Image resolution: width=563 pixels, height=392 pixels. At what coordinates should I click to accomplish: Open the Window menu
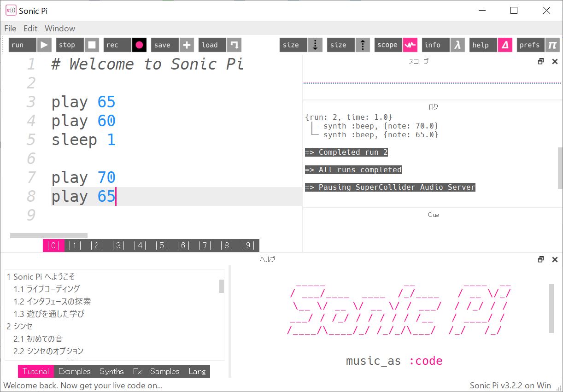pyautogui.click(x=60, y=28)
